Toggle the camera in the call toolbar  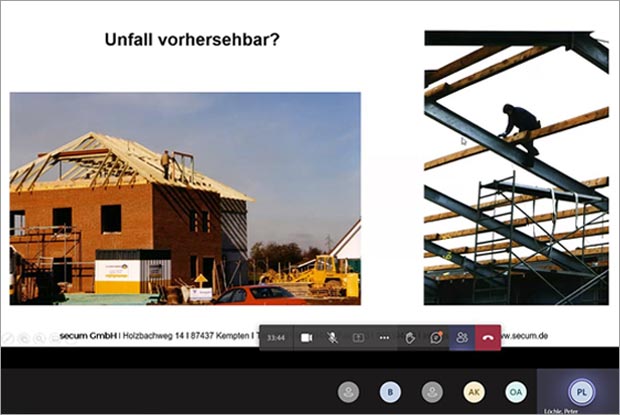[x=307, y=338]
